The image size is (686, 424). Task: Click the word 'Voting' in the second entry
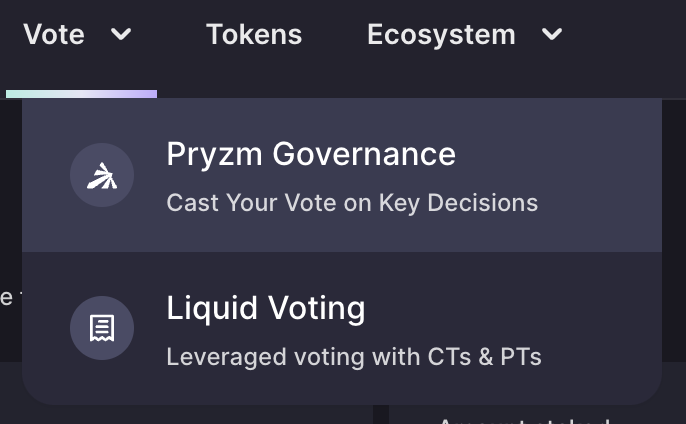click(x=316, y=308)
